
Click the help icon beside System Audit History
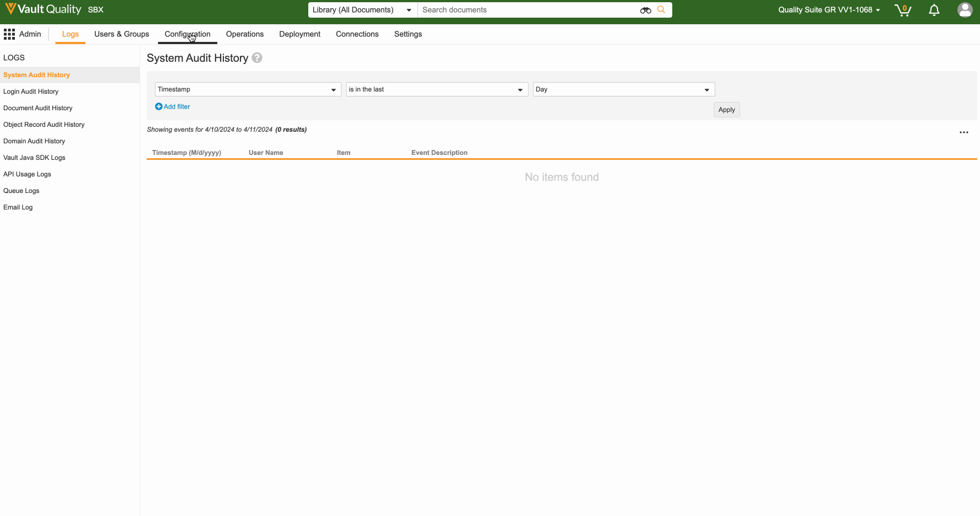[x=257, y=58]
